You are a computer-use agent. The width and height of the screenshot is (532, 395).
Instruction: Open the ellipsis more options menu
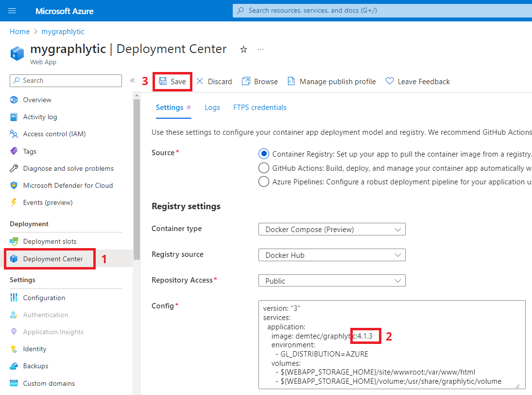(261, 49)
